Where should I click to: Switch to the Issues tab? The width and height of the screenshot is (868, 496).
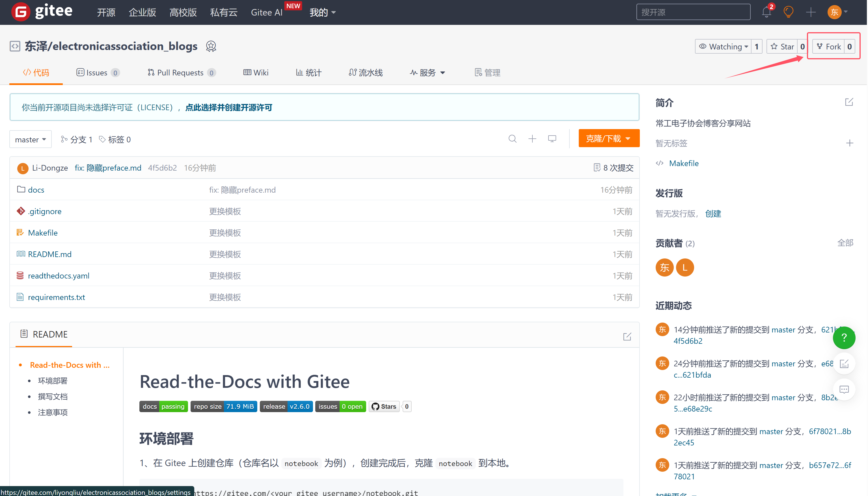[x=98, y=73]
